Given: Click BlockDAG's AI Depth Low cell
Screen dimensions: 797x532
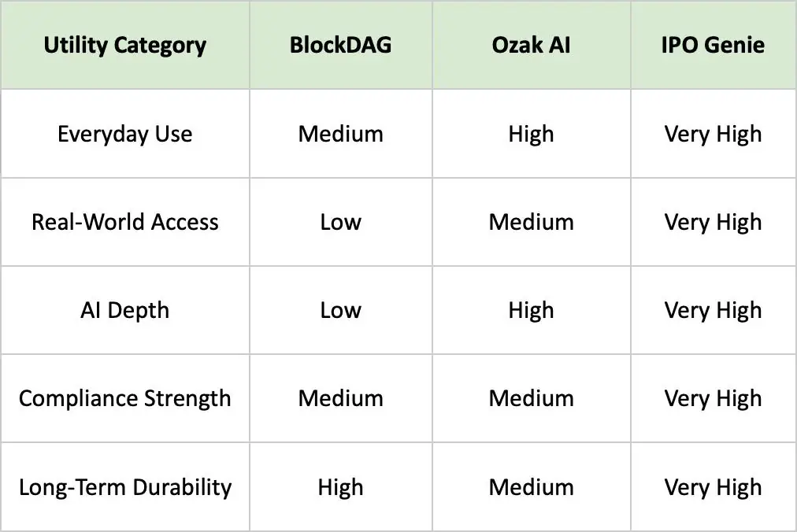Looking at the screenshot, I should [x=340, y=310].
